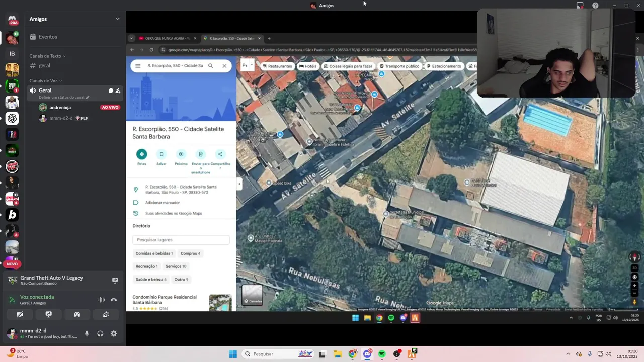Collapse the Maps side panel arrow
This screenshot has height=362, width=644.
(x=239, y=184)
